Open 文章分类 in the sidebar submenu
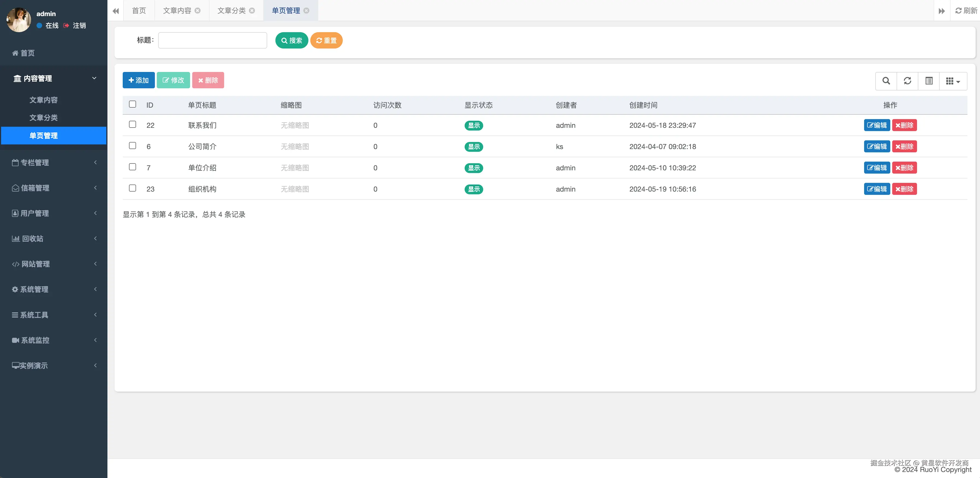The image size is (980, 478). coord(43,117)
